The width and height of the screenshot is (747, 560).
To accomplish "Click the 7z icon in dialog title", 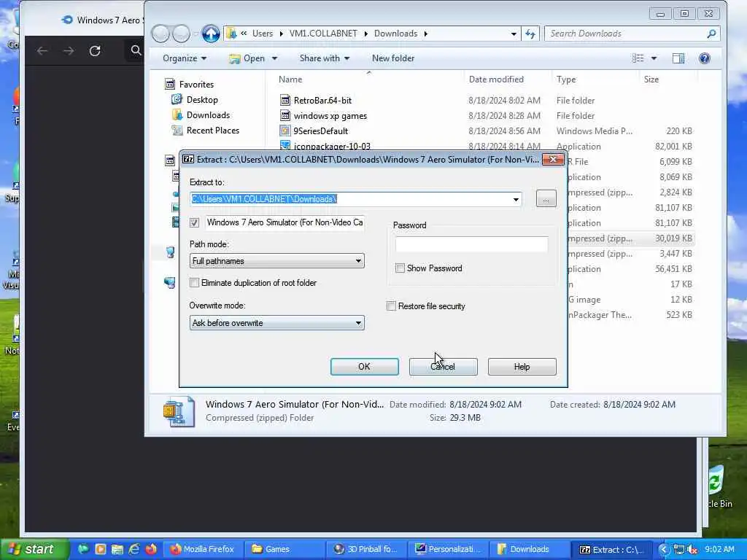I will 188,159.
